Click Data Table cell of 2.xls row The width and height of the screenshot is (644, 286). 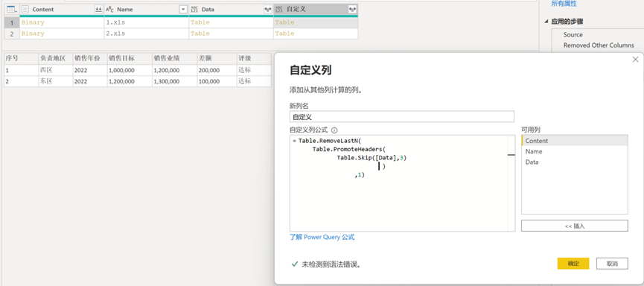pos(231,34)
